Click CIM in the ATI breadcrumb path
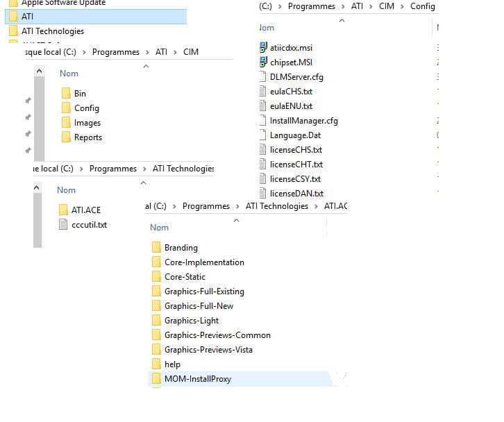504x422 pixels. 191,52
